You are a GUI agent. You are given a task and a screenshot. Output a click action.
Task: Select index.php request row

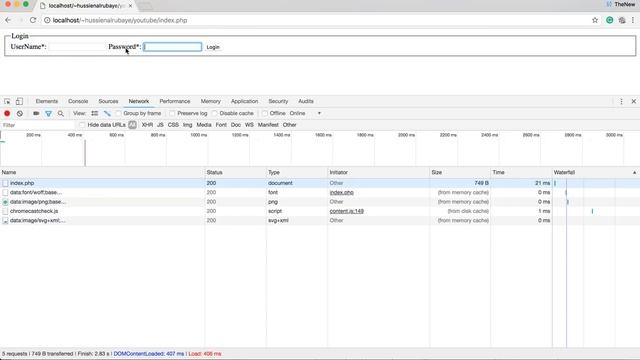(x=320, y=183)
